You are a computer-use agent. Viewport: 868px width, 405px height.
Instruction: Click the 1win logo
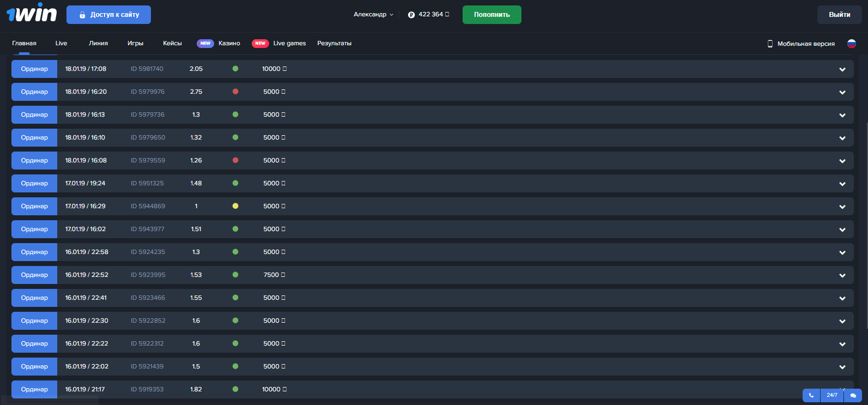[x=32, y=13]
